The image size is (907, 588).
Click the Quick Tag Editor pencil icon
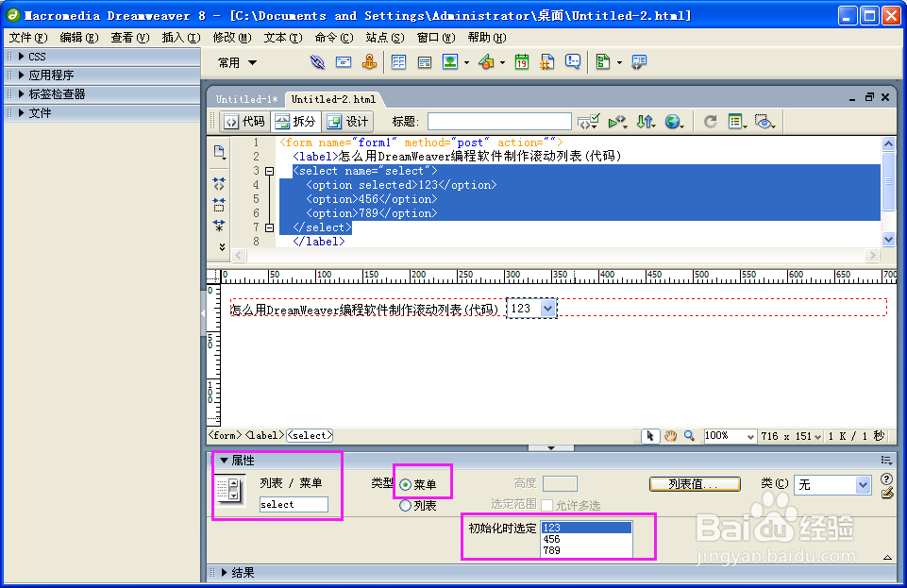tap(887, 494)
